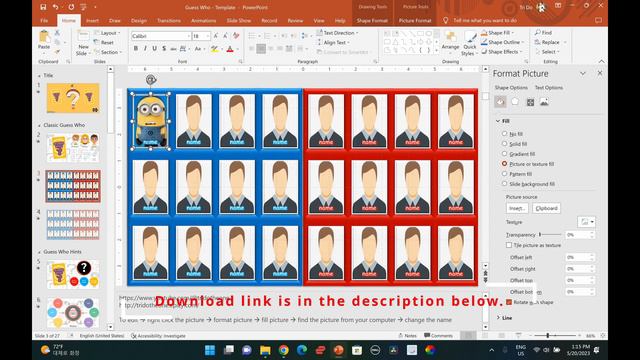Screen dimensions: 640x360
Task: Open Chrome from the taskbar
Action: (x=283, y=350)
